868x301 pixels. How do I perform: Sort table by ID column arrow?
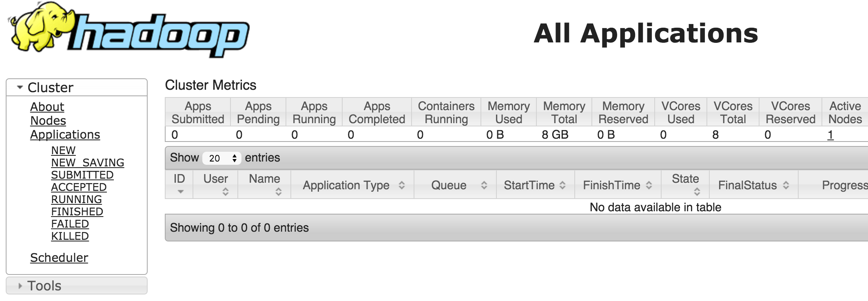[x=180, y=192]
